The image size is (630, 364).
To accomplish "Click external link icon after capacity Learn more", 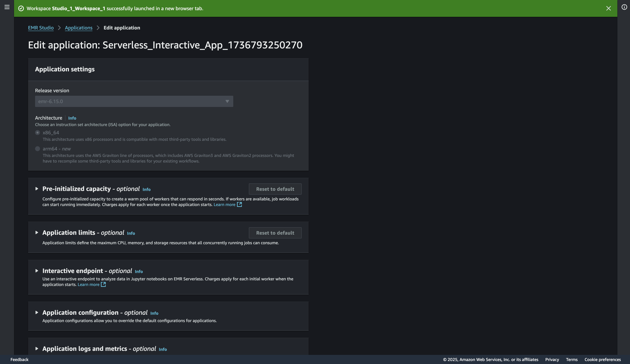I will tap(239, 204).
